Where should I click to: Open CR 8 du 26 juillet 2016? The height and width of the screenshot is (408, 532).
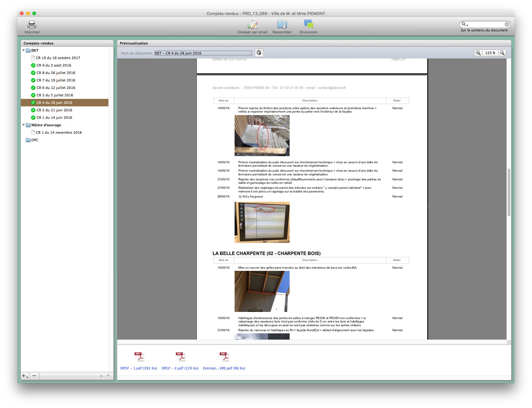[56, 73]
